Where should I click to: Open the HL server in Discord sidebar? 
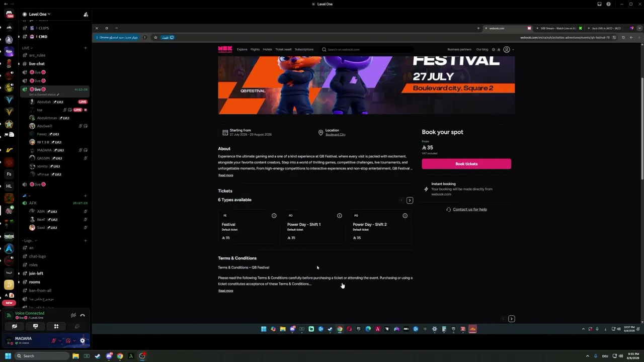coord(9,186)
